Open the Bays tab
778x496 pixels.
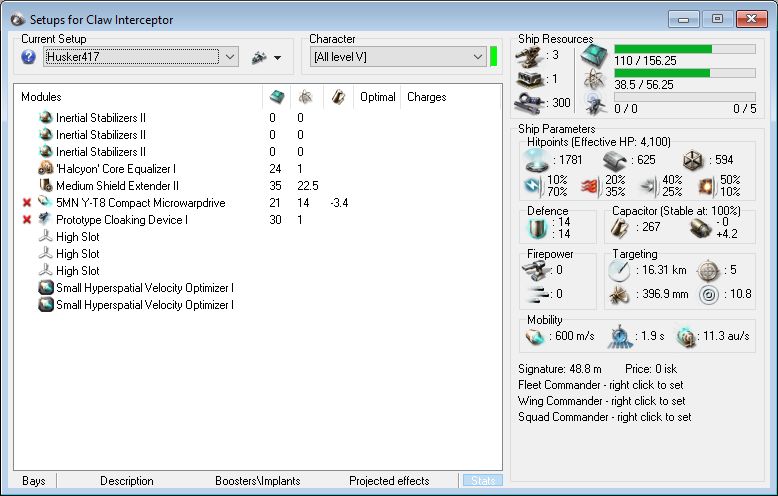(34, 481)
